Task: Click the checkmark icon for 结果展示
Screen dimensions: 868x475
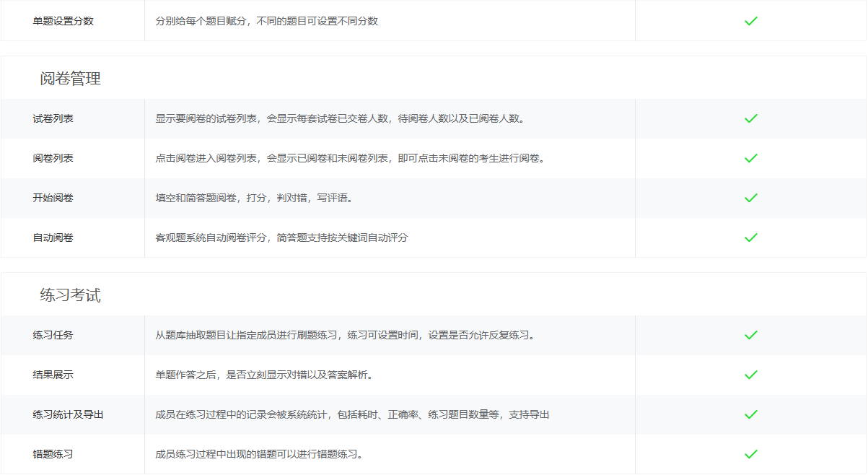Action: pos(750,375)
